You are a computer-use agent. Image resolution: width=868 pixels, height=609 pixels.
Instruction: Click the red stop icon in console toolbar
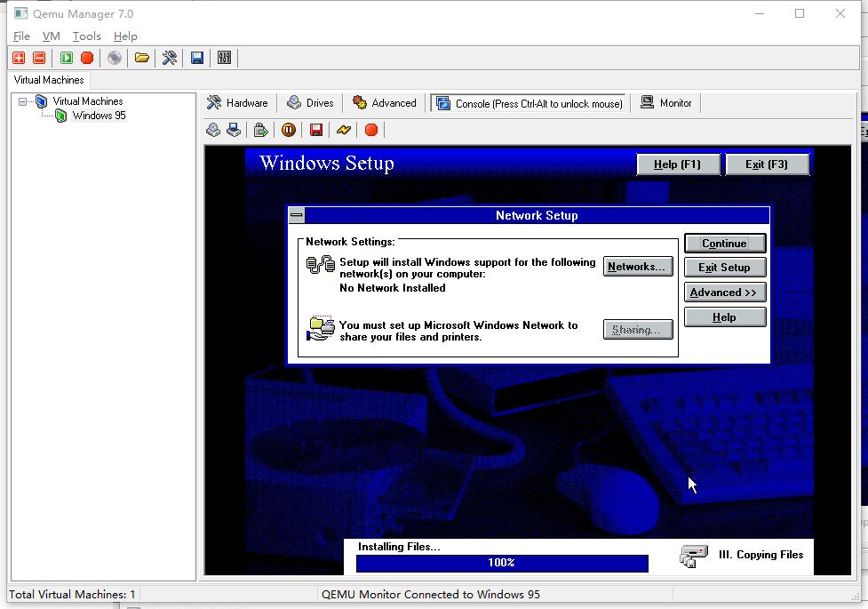pos(371,130)
